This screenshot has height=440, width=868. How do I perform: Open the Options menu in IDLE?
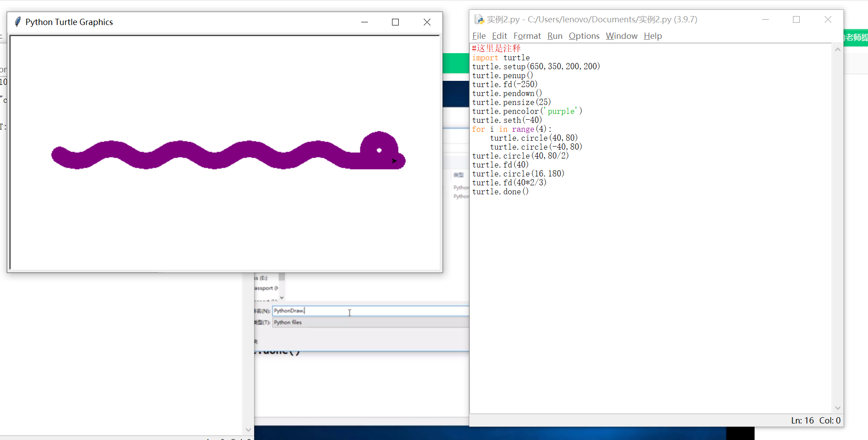(584, 36)
